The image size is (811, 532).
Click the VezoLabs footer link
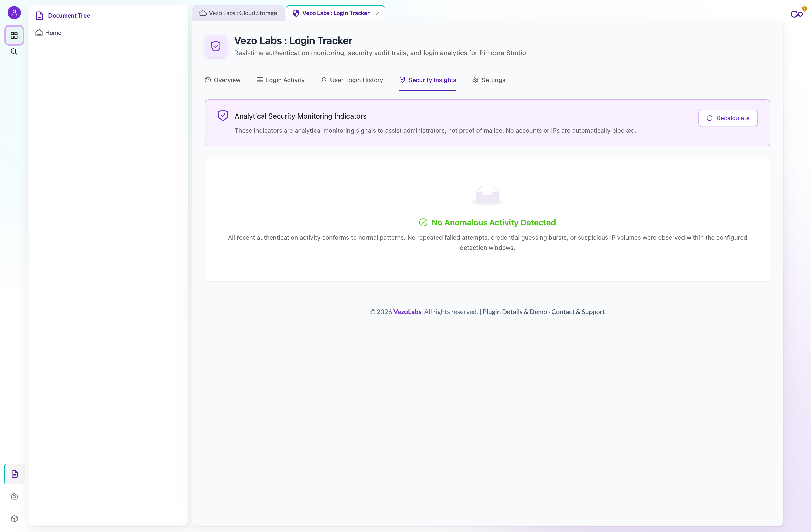(x=407, y=312)
